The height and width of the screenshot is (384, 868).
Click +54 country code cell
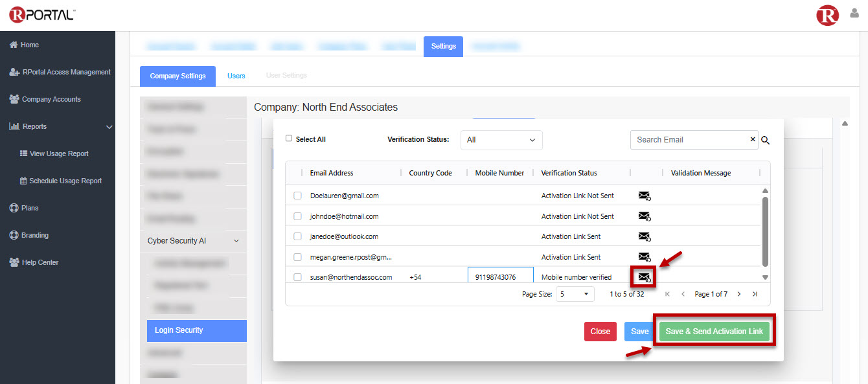pyautogui.click(x=416, y=277)
